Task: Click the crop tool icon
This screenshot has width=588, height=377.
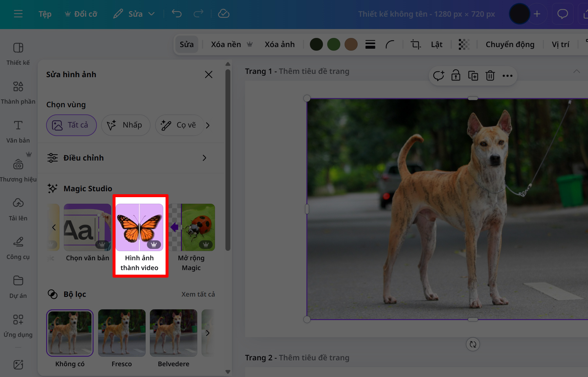Action: (x=416, y=44)
